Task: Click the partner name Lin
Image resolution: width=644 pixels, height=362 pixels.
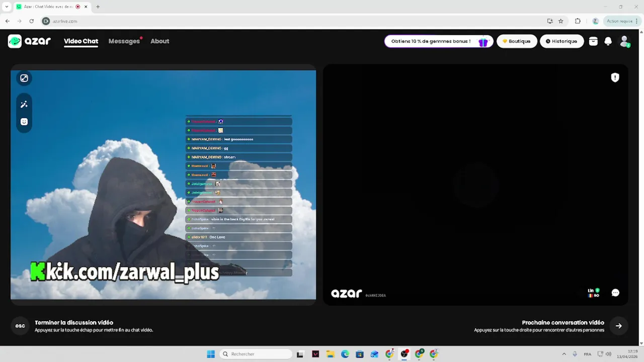Action: pyautogui.click(x=591, y=291)
